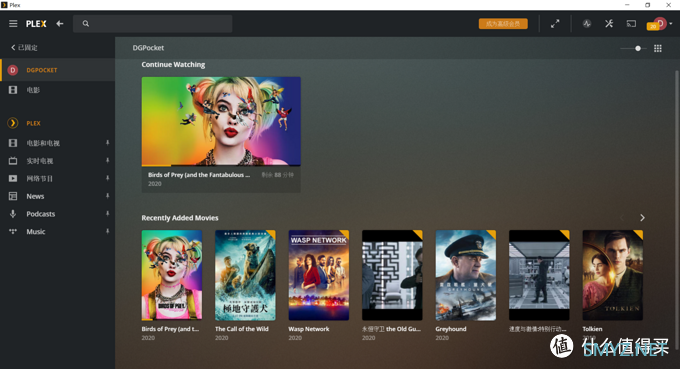Click the film icon beside 电影
Viewport: 680px width, 369px height.
coord(13,90)
